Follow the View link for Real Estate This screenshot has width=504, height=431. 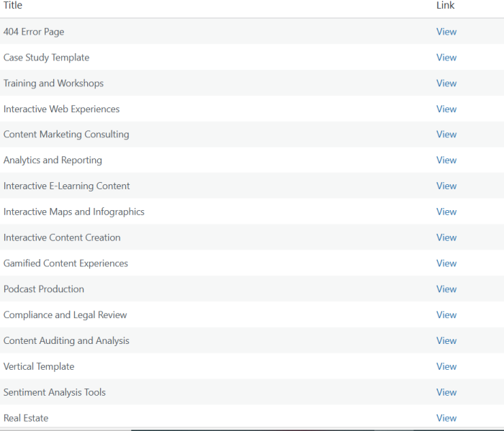point(446,418)
